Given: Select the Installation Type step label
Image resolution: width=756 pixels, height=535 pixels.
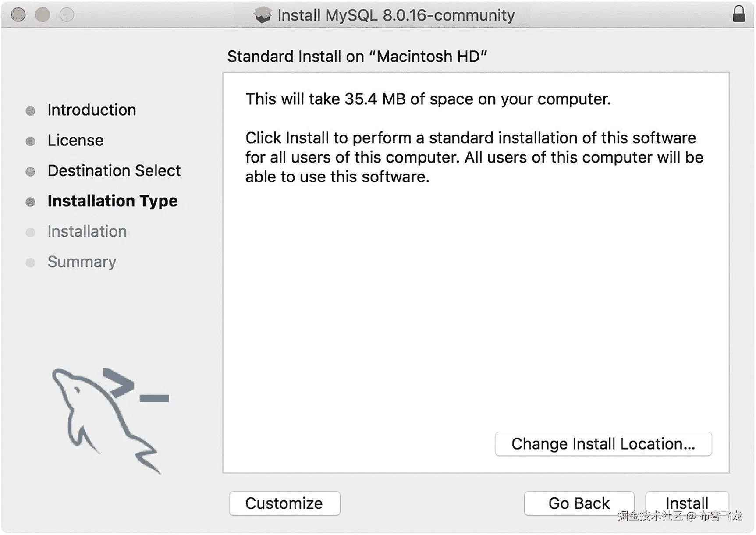Looking at the screenshot, I should [x=113, y=201].
